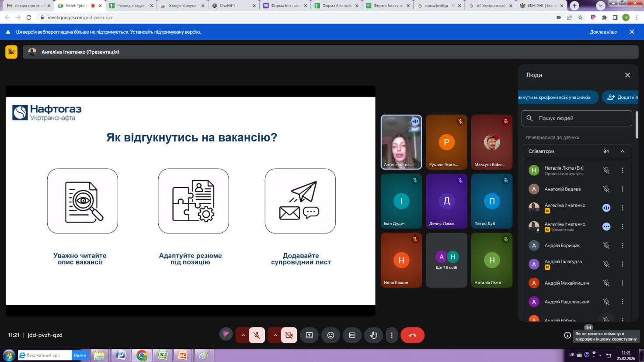Mute toggle for Андрій Михайлишин in People list
The width and height of the screenshot is (644, 362).
click(x=606, y=283)
